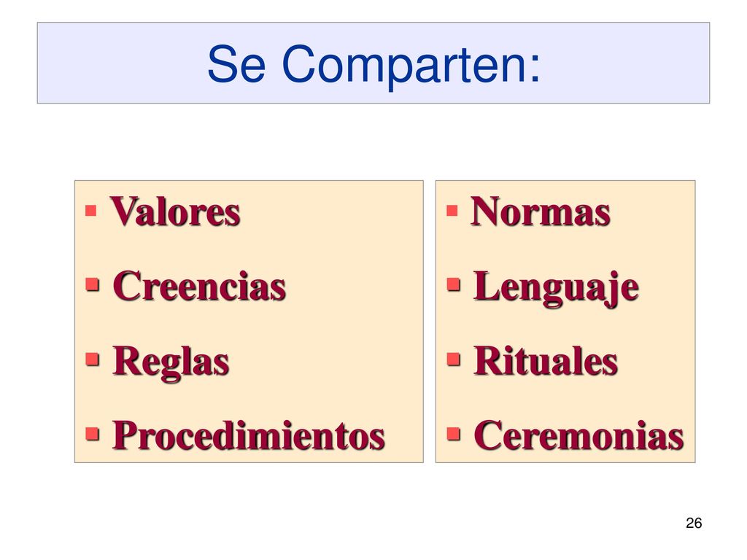747x560 pixels.
Task: Click the word Creencias
Action: [199, 286]
